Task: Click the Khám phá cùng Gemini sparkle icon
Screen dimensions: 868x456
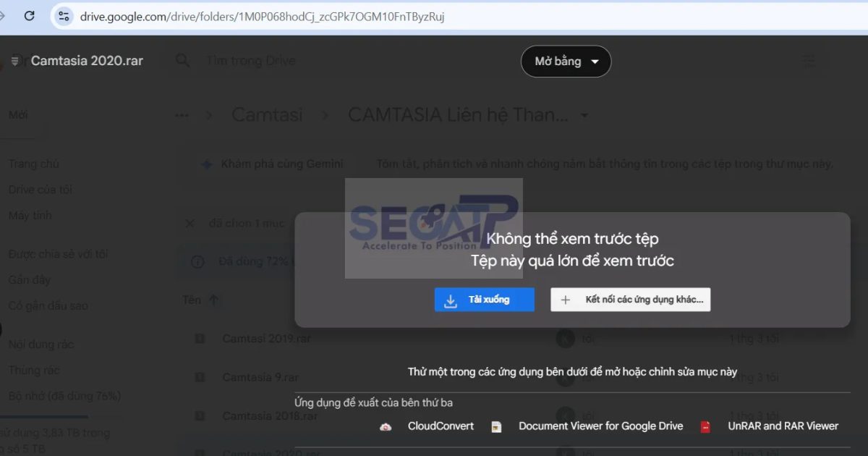Action: (x=208, y=164)
